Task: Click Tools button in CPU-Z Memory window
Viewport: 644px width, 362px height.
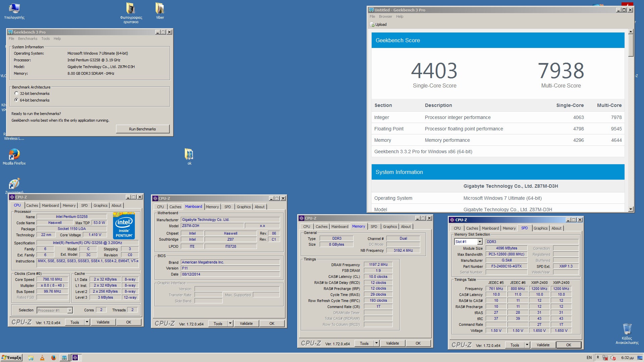Action: (x=364, y=343)
